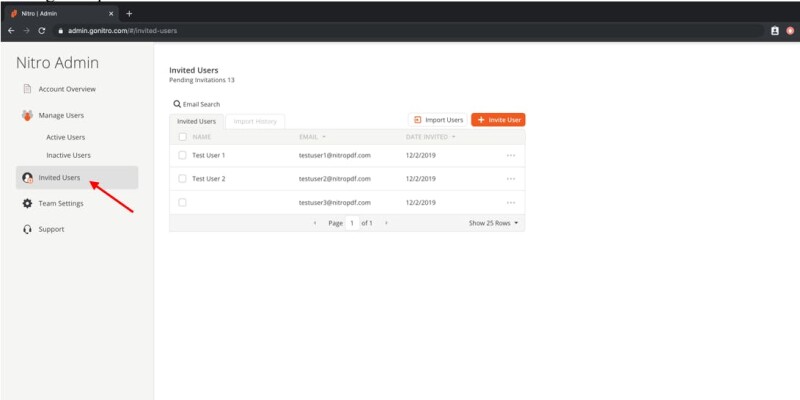Click the site lock icon in address bar

click(60, 31)
